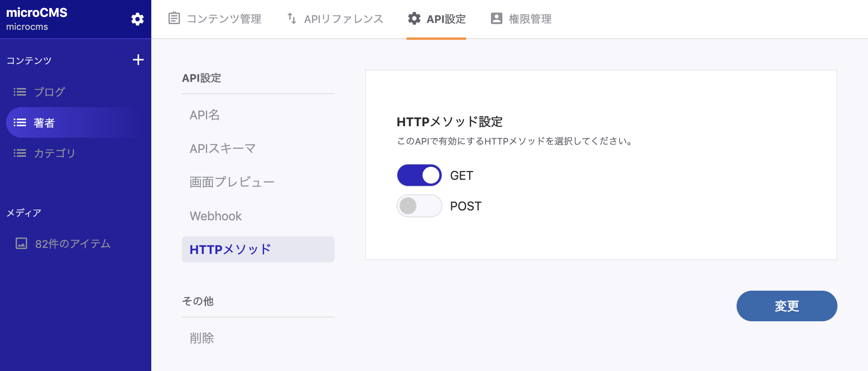Disable the GET method toggle
Screen dimensions: 868x371
click(419, 175)
